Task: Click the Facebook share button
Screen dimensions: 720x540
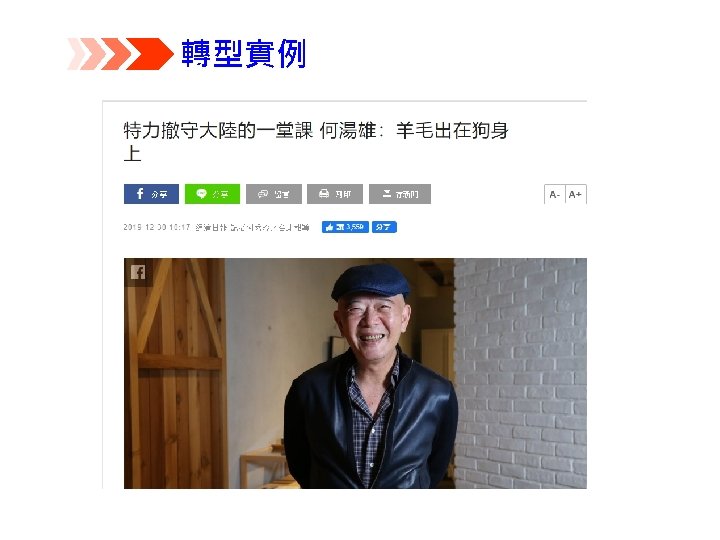Action: click(x=151, y=194)
